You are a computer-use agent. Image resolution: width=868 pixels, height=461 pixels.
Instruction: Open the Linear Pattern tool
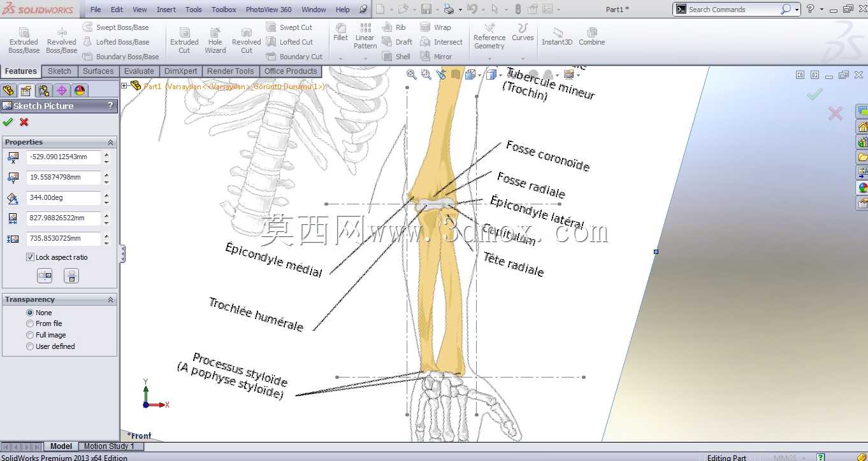click(x=365, y=36)
